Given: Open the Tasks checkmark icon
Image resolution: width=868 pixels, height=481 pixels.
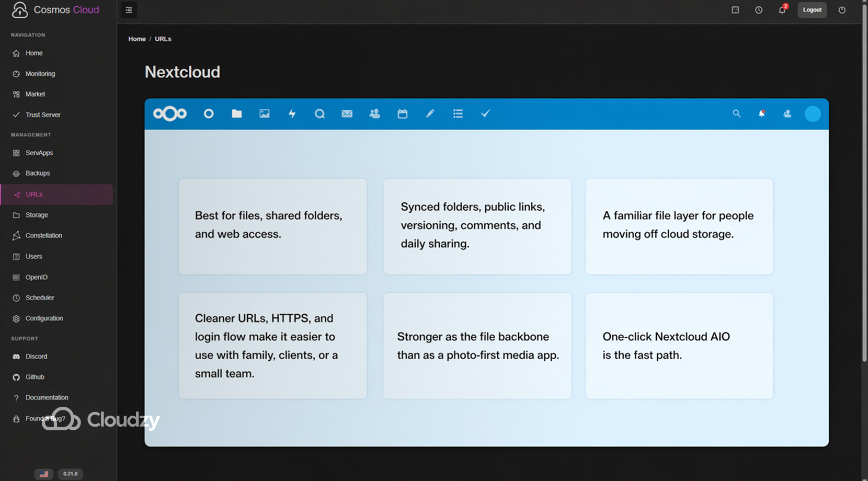Looking at the screenshot, I should click(x=485, y=113).
